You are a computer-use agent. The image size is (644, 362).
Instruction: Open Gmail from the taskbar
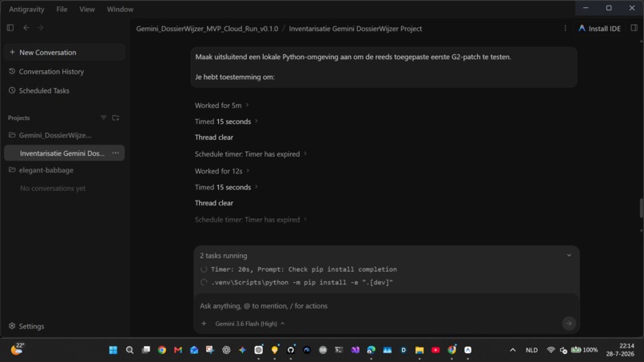[x=178, y=350]
